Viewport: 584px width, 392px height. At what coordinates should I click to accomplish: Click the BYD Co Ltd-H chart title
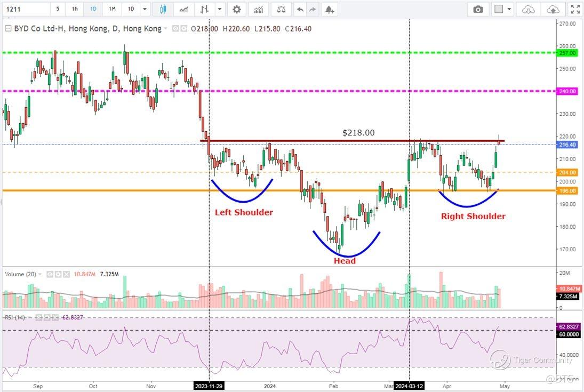click(x=88, y=29)
